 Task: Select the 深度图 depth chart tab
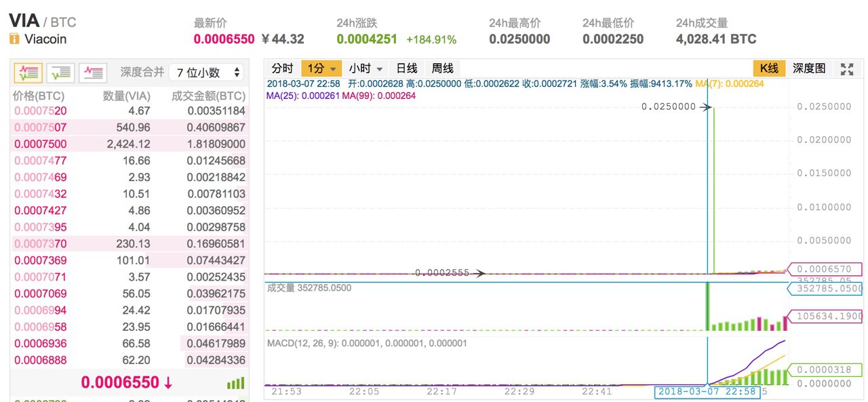809,68
